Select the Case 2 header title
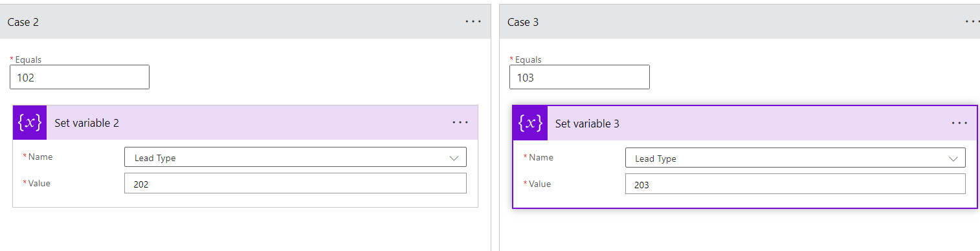 [x=23, y=22]
